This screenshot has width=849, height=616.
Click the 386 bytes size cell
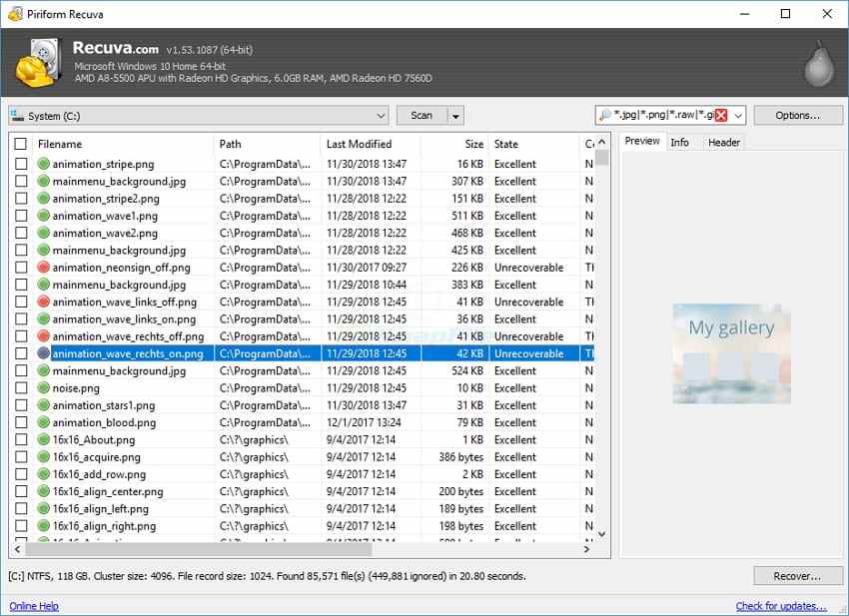click(460, 457)
